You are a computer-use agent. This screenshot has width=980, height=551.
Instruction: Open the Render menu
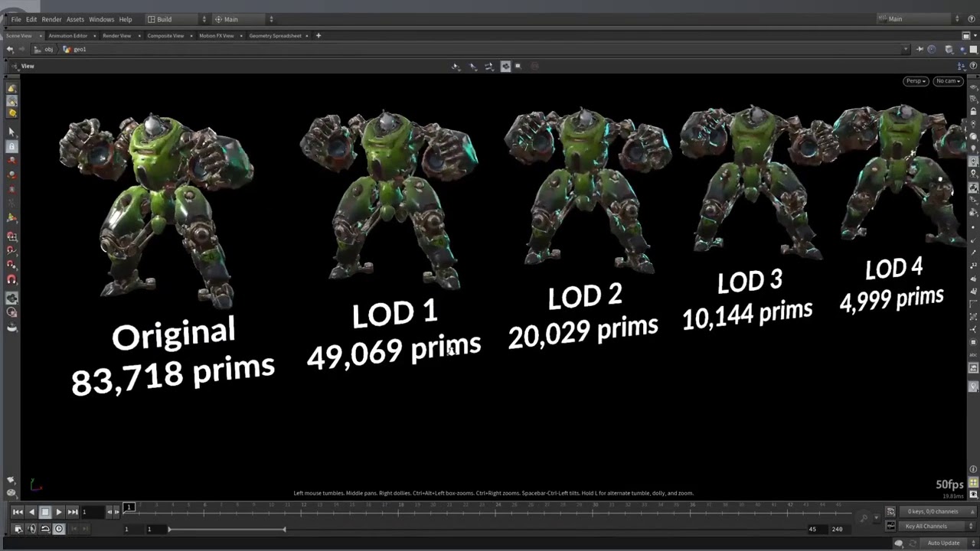51,19
